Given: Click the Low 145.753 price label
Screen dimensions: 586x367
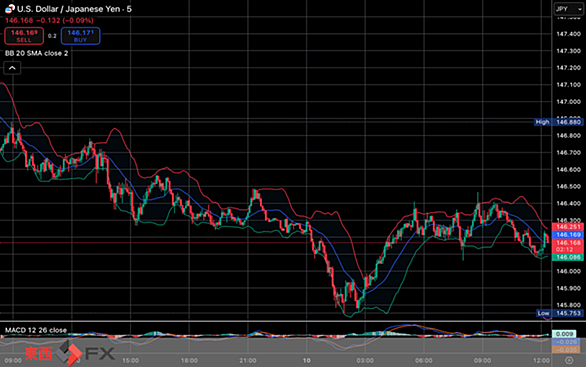Looking at the screenshot, I should tap(559, 313).
